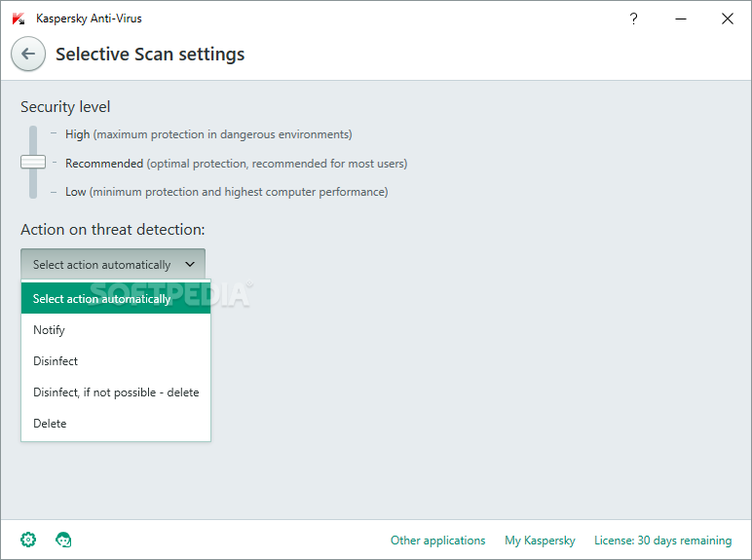Click the Security level section label

click(x=65, y=106)
